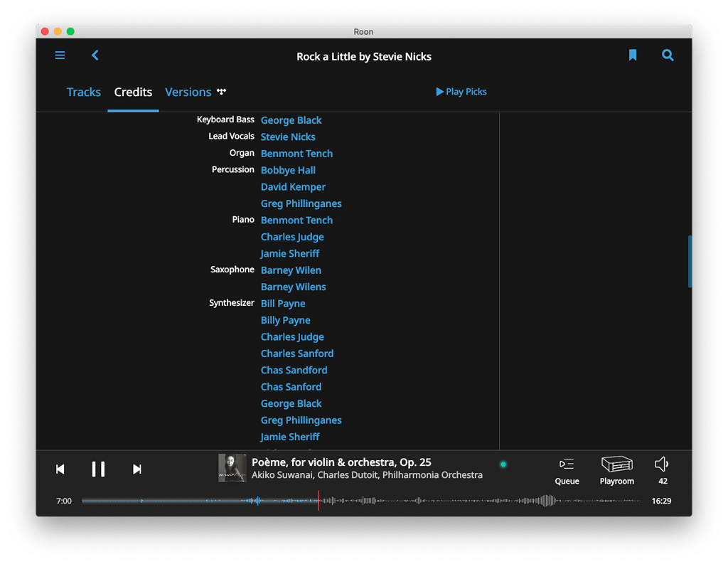Click Play Picks to start playback
Viewport: 728px width, 564px height.
click(461, 92)
